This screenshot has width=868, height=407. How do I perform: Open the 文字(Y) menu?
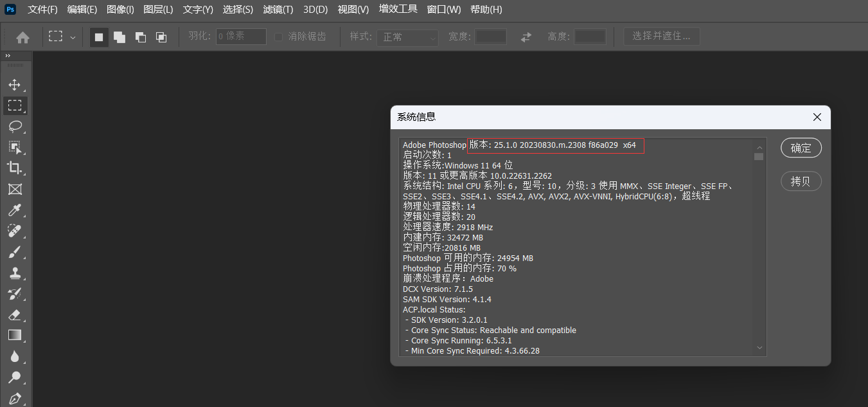point(198,10)
